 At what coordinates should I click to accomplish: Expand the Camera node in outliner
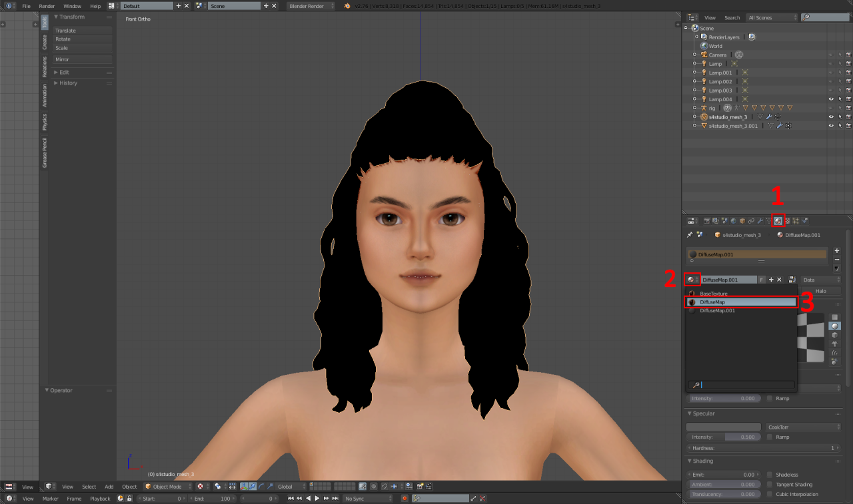(x=694, y=55)
